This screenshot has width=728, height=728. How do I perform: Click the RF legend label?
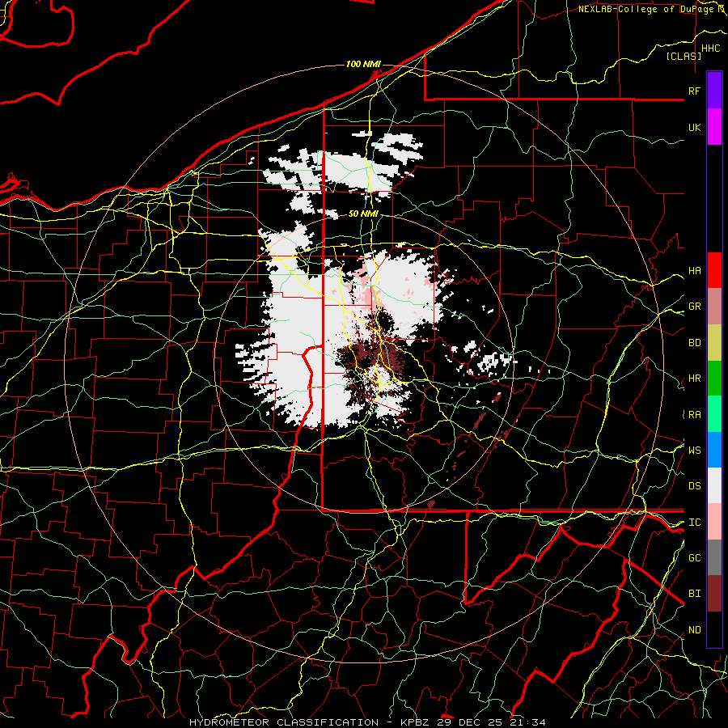695,91
